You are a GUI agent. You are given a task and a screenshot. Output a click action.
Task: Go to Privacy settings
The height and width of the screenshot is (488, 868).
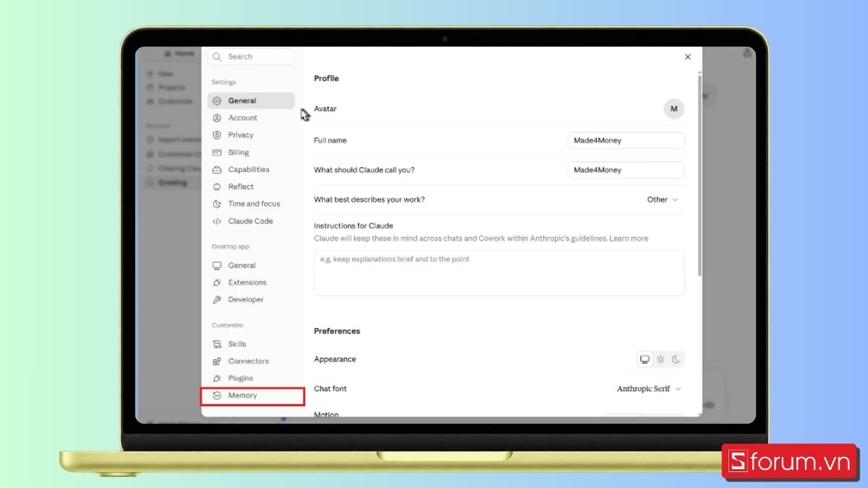[x=250, y=135]
